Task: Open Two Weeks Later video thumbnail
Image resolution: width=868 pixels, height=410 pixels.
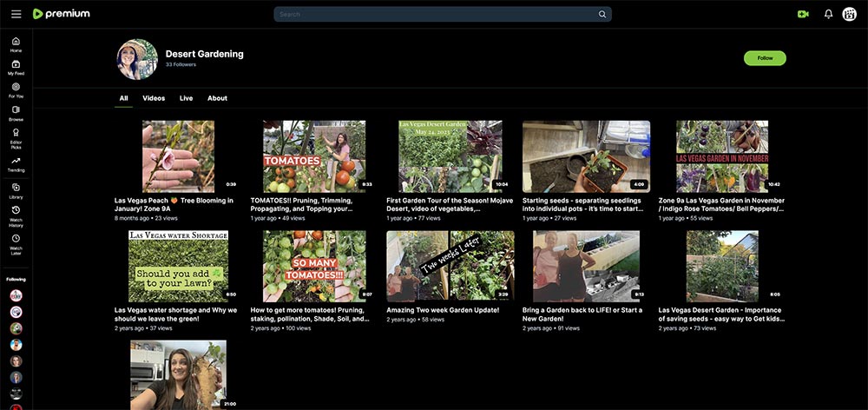Action: 450,266
